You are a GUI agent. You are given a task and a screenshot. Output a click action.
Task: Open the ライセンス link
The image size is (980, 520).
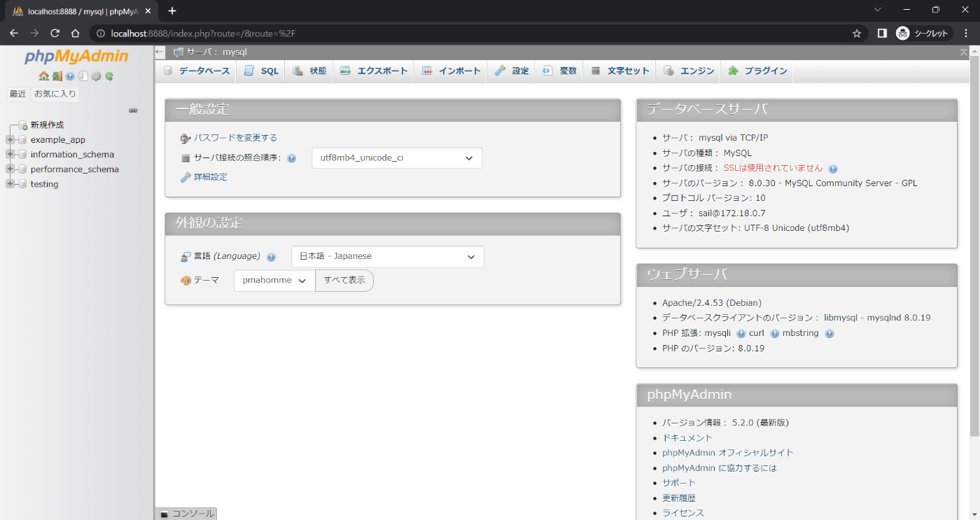[683, 513]
